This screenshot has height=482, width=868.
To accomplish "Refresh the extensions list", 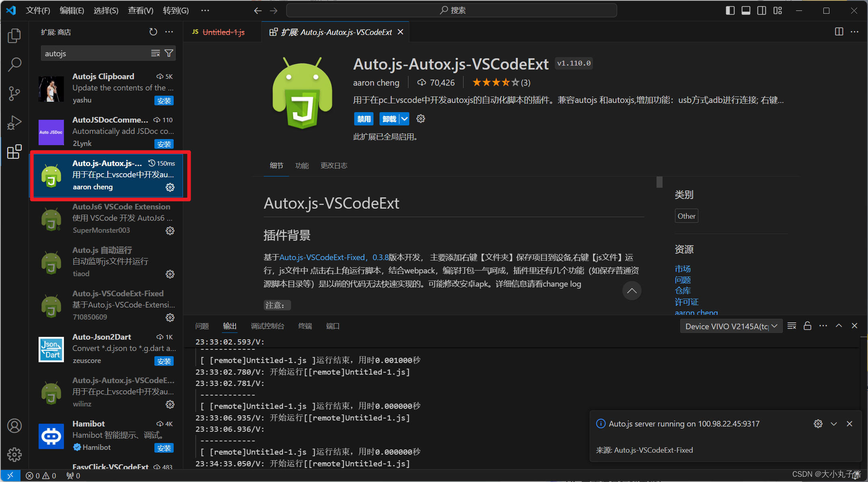I will (x=153, y=32).
